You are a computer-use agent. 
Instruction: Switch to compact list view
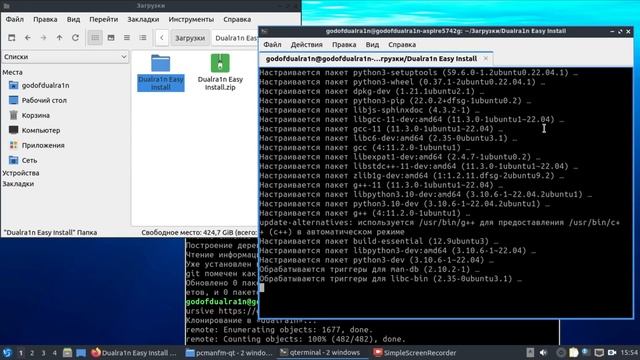click(127, 38)
